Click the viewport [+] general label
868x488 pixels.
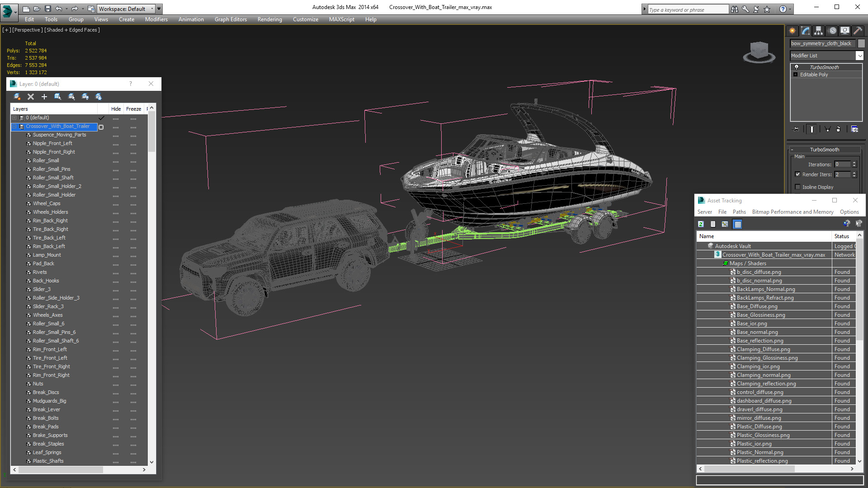[x=7, y=30]
